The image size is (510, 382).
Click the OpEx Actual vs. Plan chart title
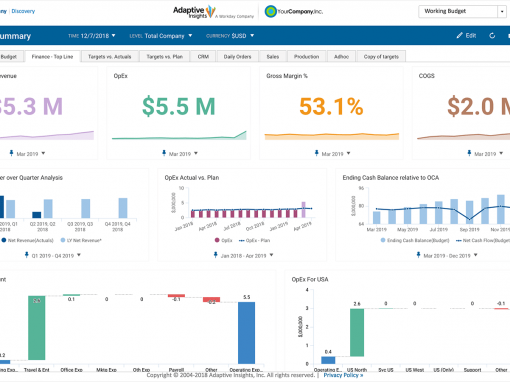point(192,178)
